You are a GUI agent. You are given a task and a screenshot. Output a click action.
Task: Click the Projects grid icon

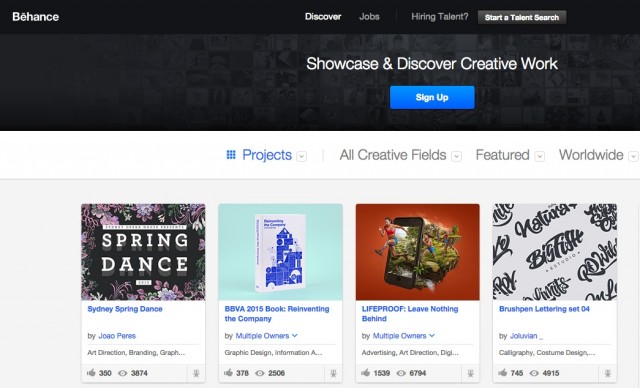click(231, 155)
